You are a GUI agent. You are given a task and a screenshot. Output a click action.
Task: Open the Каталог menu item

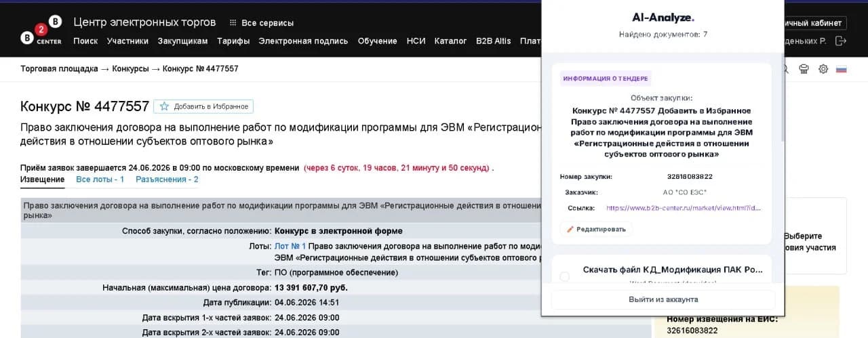451,41
